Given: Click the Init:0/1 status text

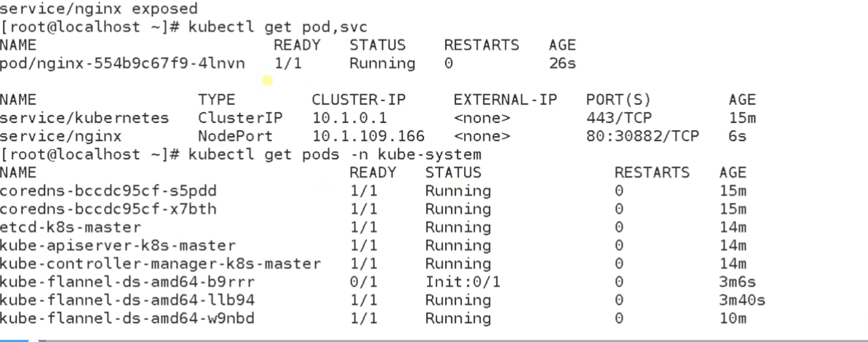Looking at the screenshot, I should coord(462,282).
